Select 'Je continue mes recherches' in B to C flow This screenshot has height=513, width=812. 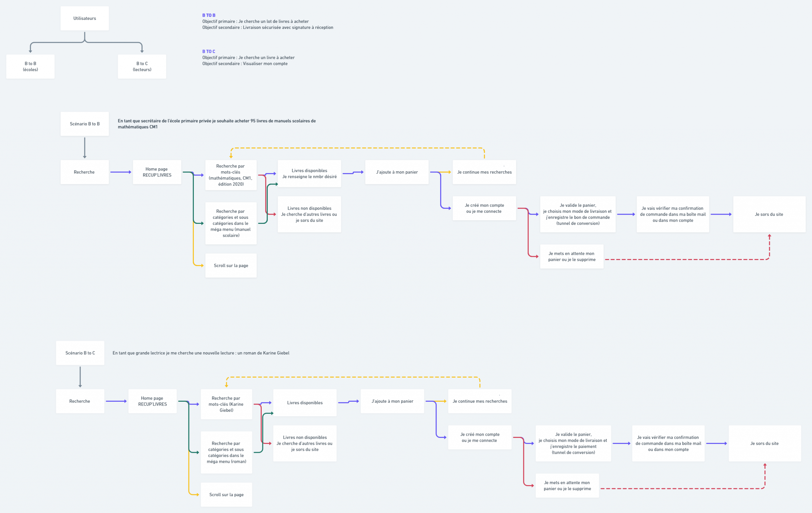point(480,401)
